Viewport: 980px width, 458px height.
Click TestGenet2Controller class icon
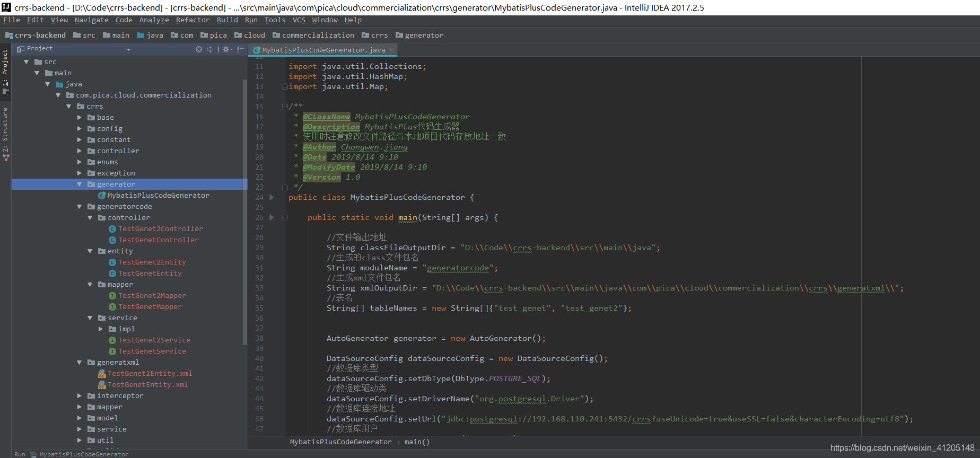point(112,229)
